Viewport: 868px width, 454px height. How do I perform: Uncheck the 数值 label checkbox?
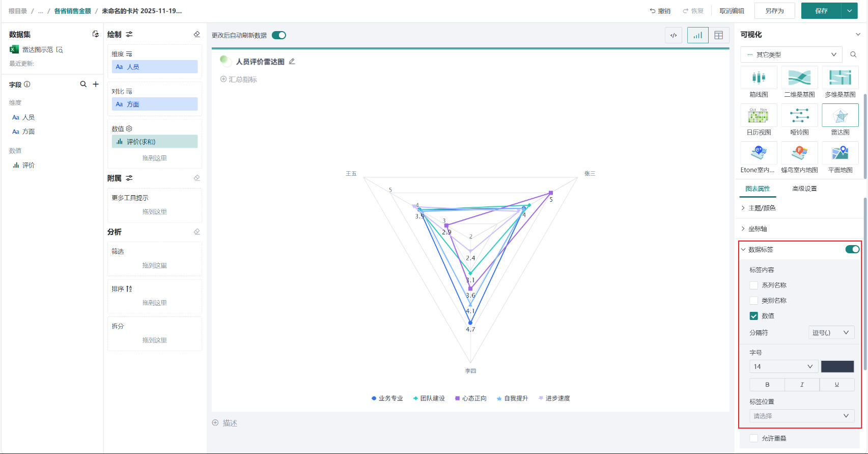[x=754, y=316]
